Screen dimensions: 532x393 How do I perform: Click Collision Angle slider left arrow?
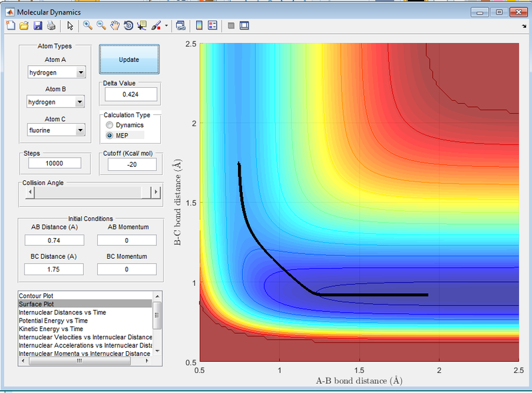click(30, 192)
